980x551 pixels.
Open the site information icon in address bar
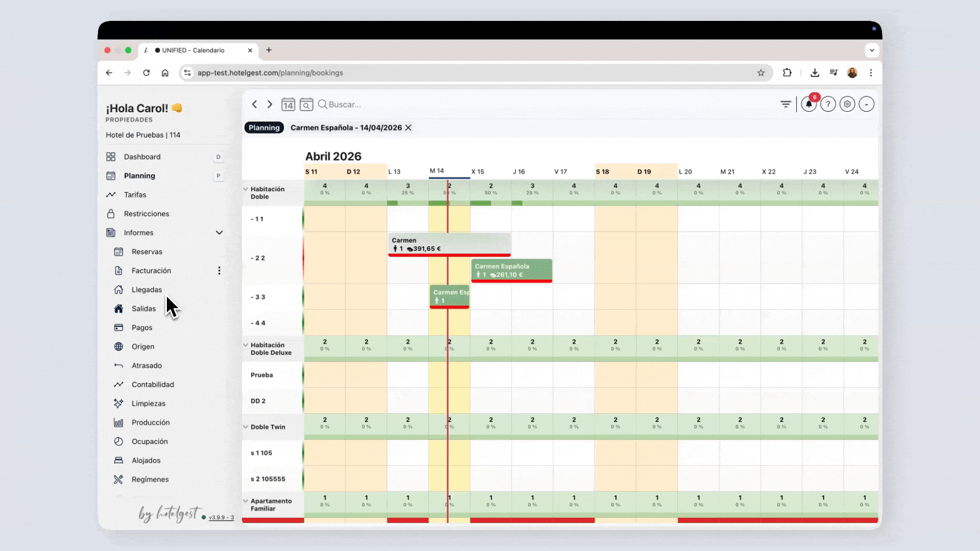pos(187,73)
